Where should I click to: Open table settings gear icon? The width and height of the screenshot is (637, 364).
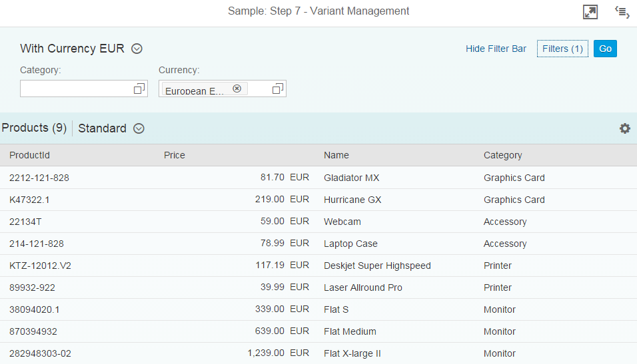[624, 128]
